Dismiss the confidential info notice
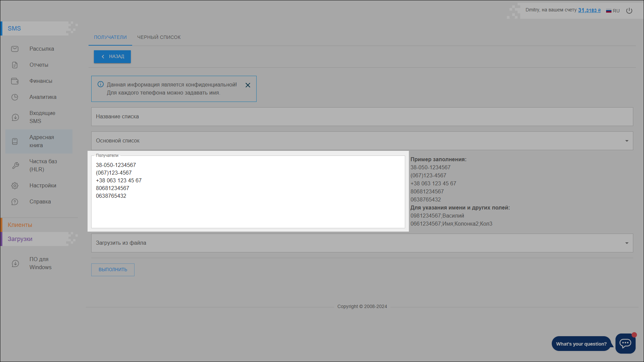 point(248,85)
